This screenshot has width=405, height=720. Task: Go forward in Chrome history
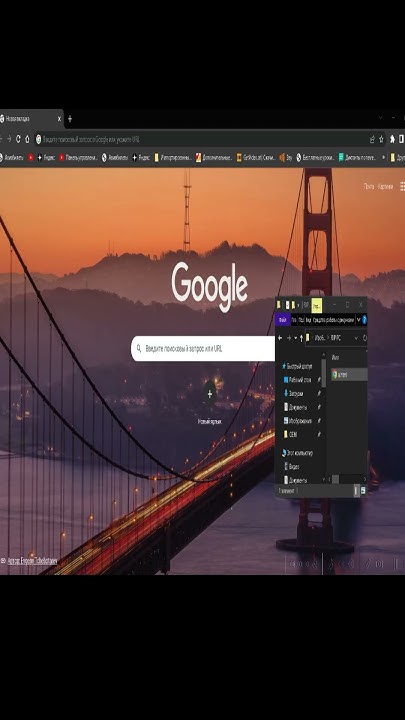pos(9,139)
